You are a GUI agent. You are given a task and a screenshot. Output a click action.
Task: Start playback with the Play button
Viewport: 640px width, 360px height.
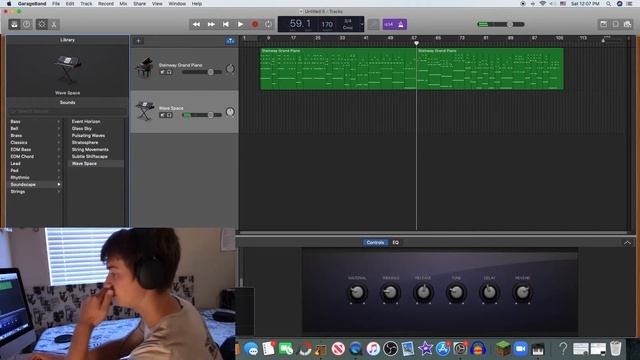[x=240, y=24]
